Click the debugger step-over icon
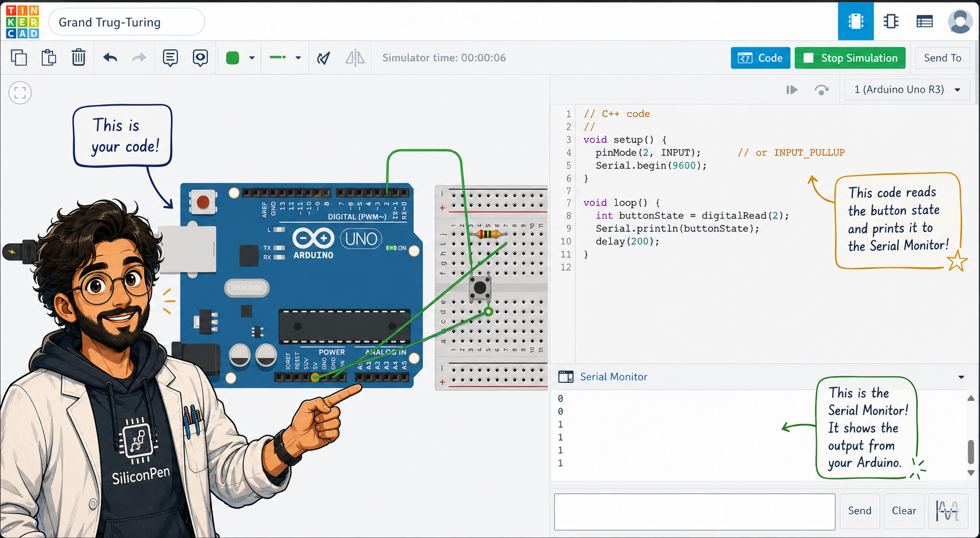Screen dimensions: 980x538 [x=821, y=90]
